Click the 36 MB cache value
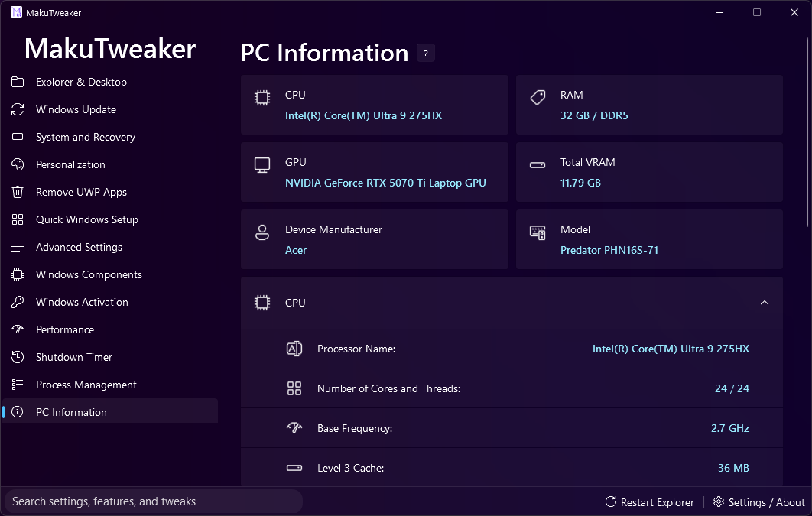 pos(733,468)
